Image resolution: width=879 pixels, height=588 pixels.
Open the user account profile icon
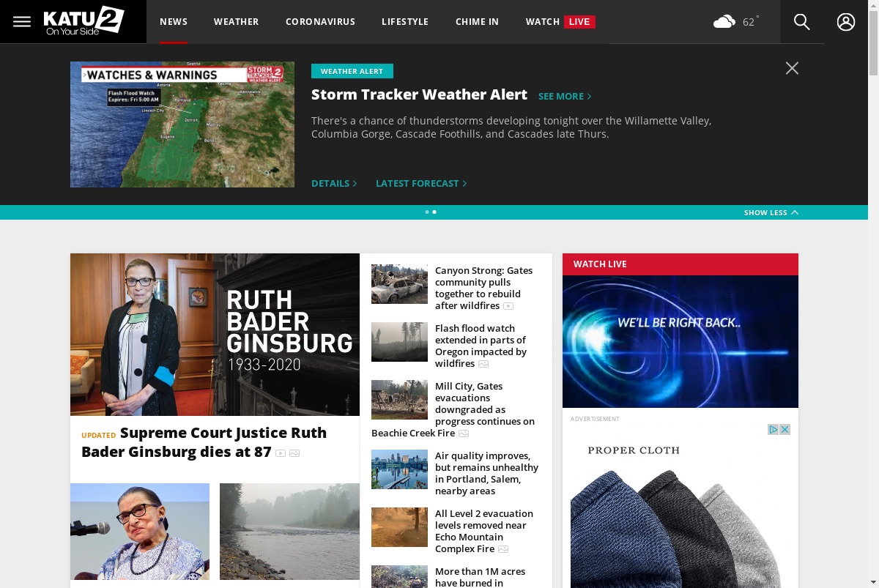(846, 22)
